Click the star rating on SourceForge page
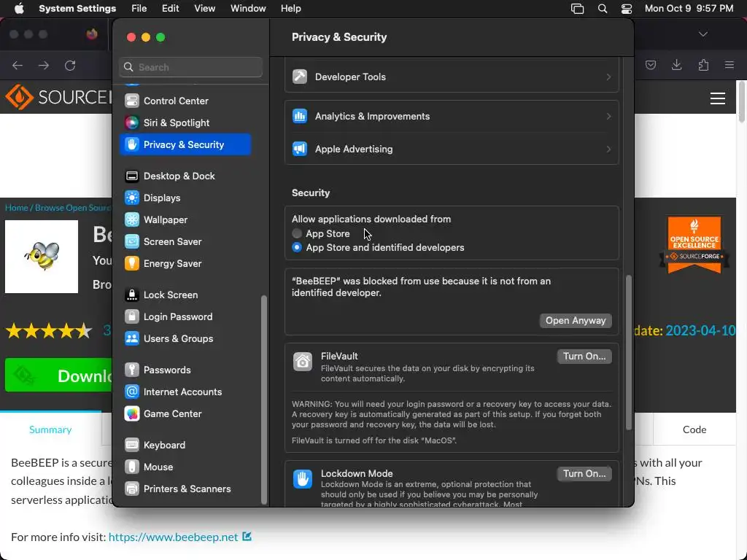The image size is (747, 560). 49,330
